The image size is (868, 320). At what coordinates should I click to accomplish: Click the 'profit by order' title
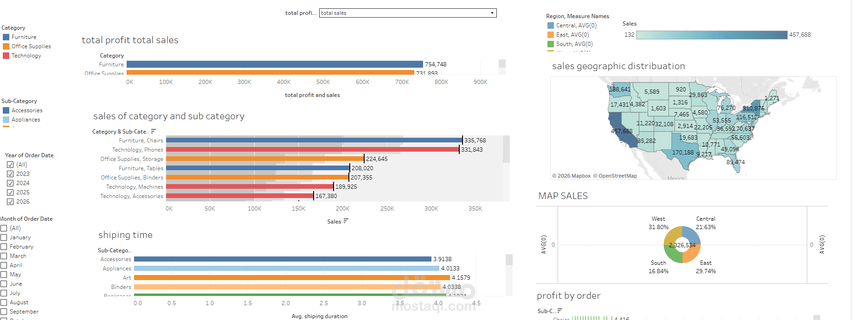568,295
